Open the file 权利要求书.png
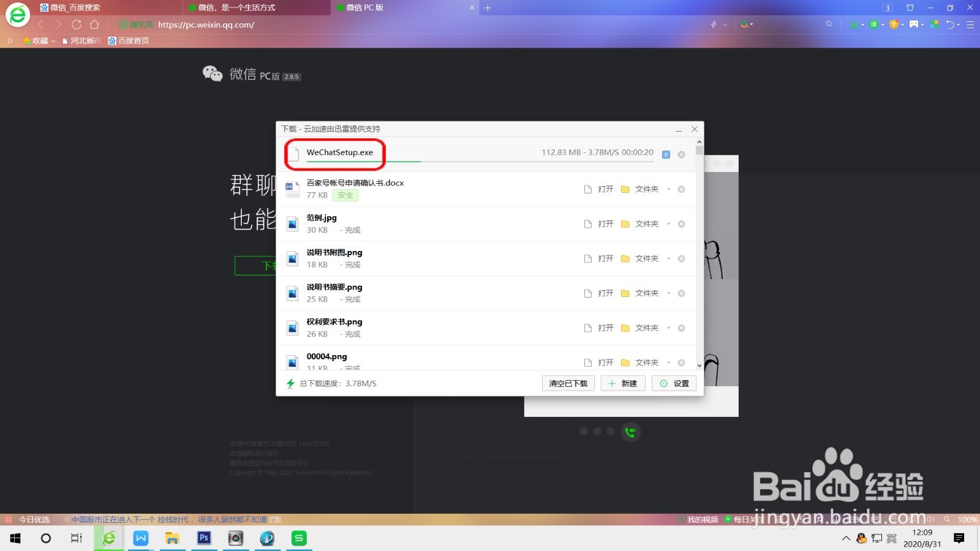This screenshot has width=980, height=551. 599,328
